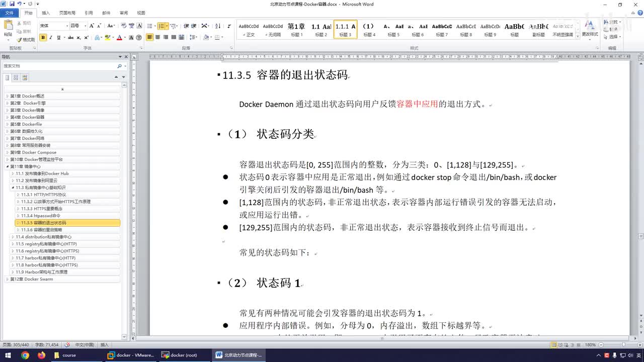The height and width of the screenshot is (362, 644).
Task: Click the Save icon in quick access toolbar
Action: (x=12, y=4)
